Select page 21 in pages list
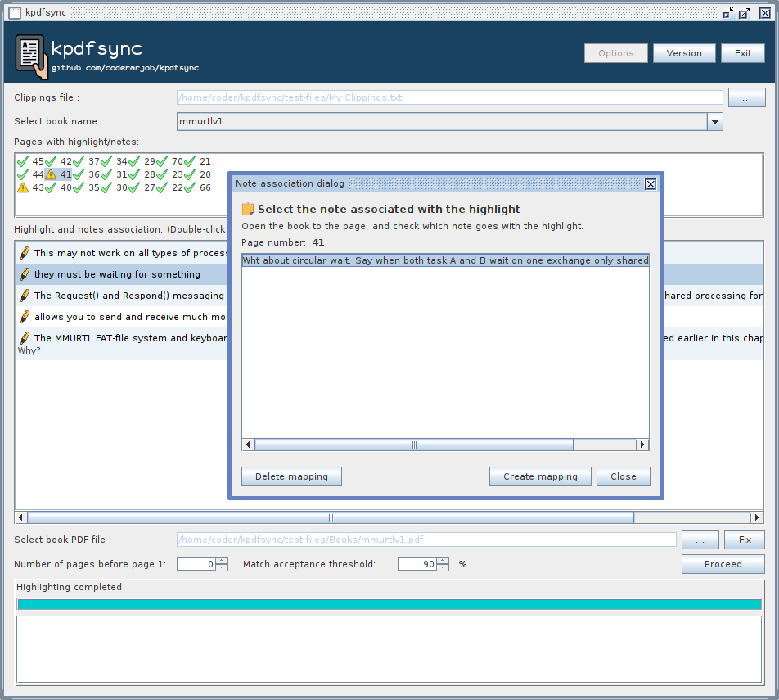The image size is (779, 700). [198, 161]
